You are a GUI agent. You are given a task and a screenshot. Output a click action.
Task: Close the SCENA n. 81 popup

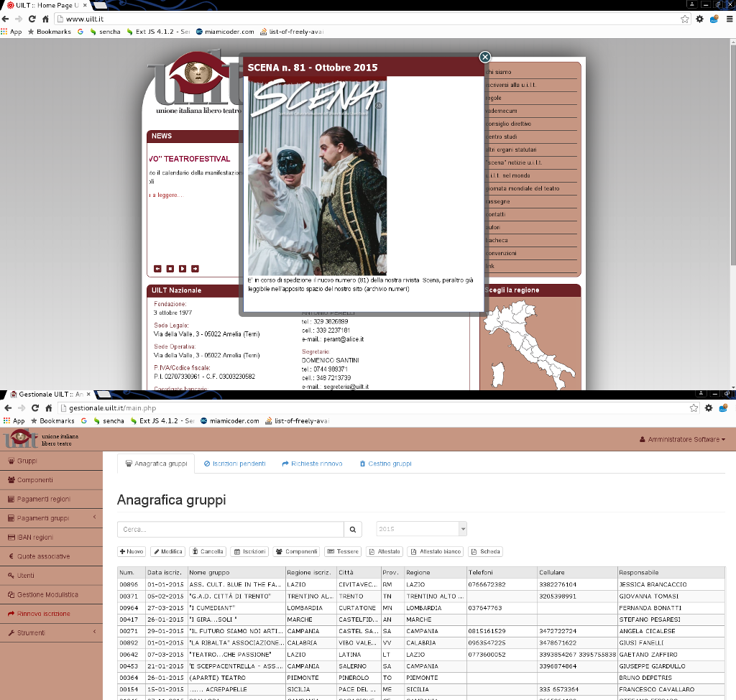pos(485,57)
